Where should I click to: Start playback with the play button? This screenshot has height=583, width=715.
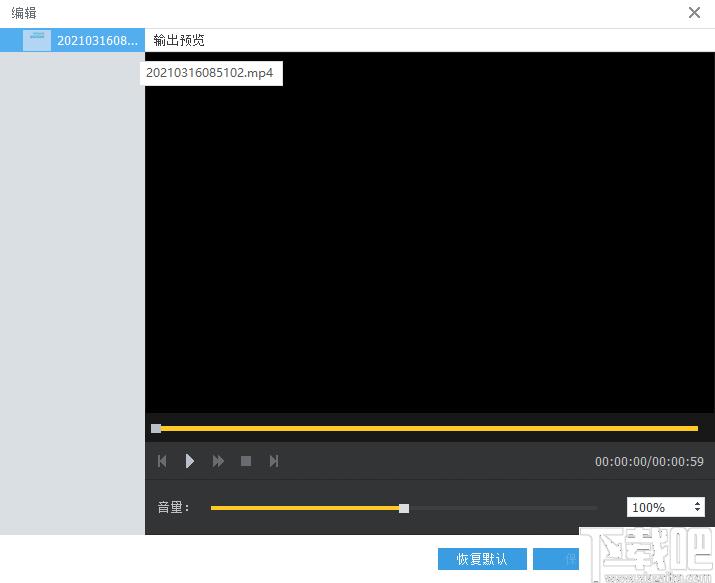tap(190, 461)
